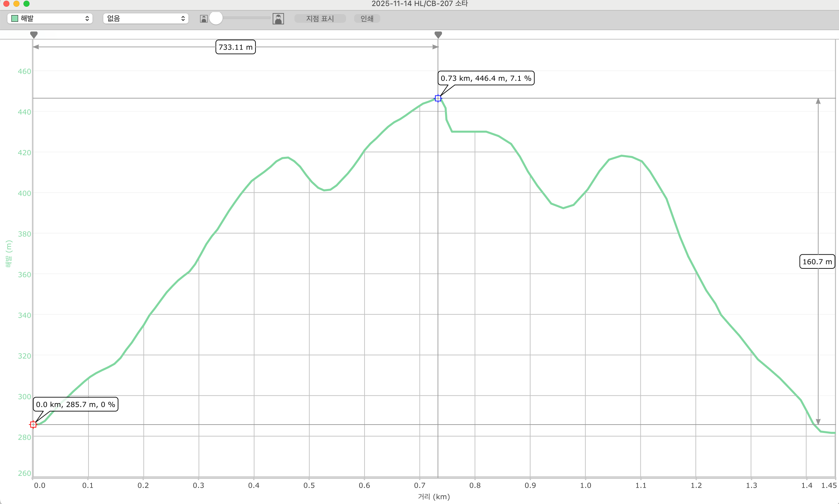Image resolution: width=839 pixels, height=504 pixels.
Task: Click the large photo size icon
Action: pyautogui.click(x=278, y=19)
